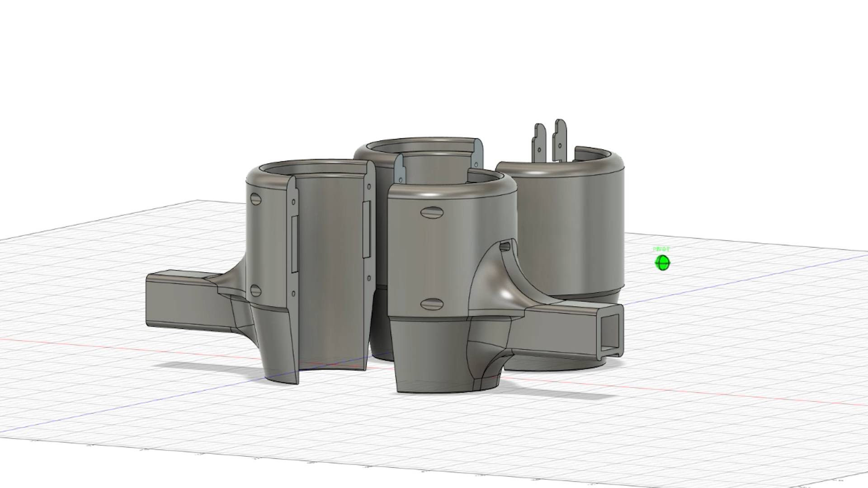The width and height of the screenshot is (868, 488).
Task: Click lower oval slot on front-center cylinder
Action: [433, 304]
